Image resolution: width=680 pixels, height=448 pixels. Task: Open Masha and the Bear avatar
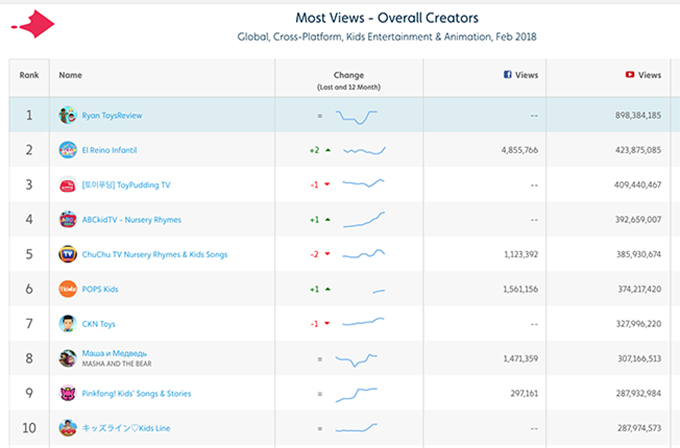[68, 358]
